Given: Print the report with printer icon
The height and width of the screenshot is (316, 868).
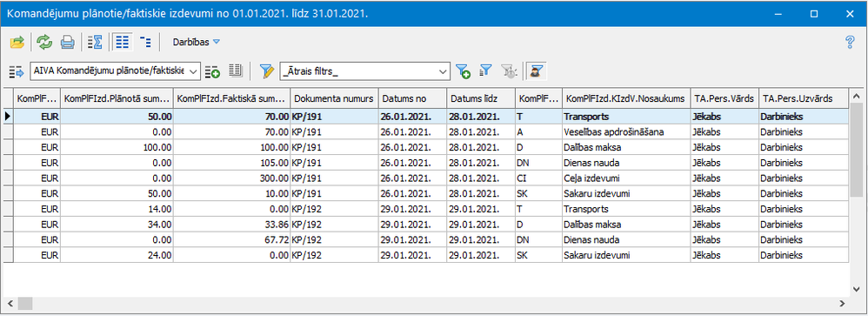Looking at the screenshot, I should [x=68, y=42].
